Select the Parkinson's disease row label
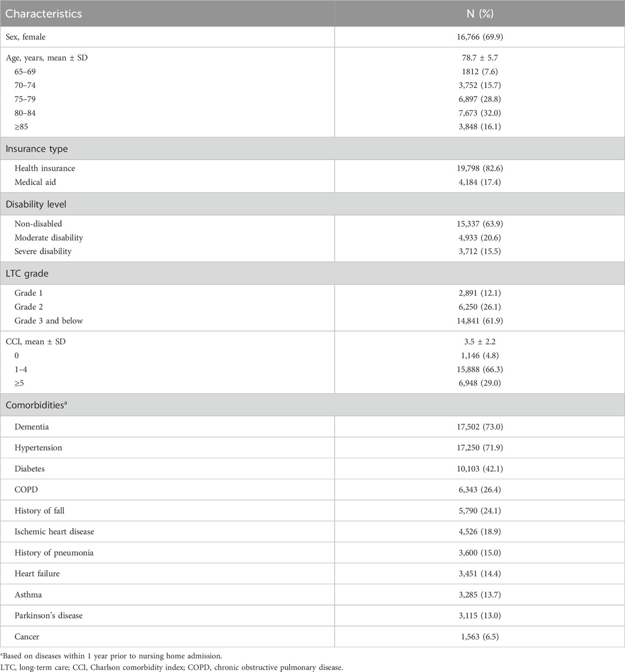The height and width of the screenshot is (672, 625). [49, 615]
